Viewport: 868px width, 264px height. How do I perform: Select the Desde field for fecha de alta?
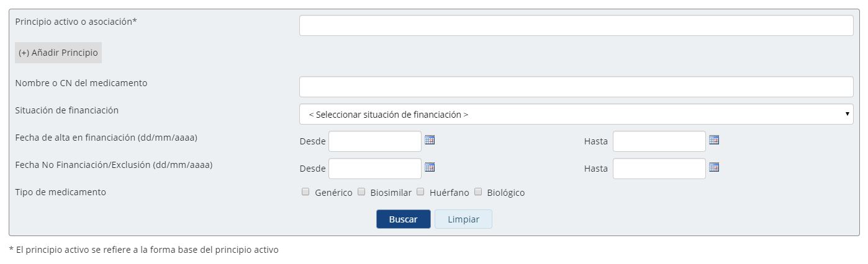point(375,141)
